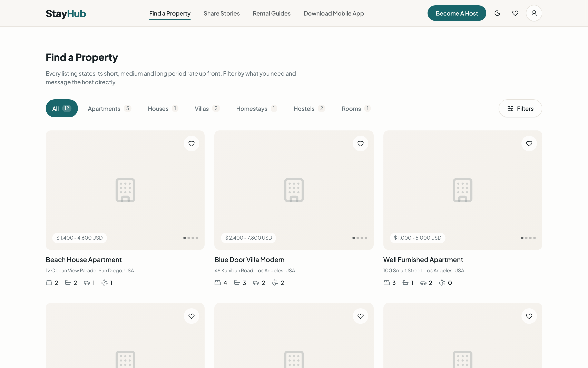Favorite Well Furnished Apartment heart
The width and height of the screenshot is (588, 368).
[529, 144]
